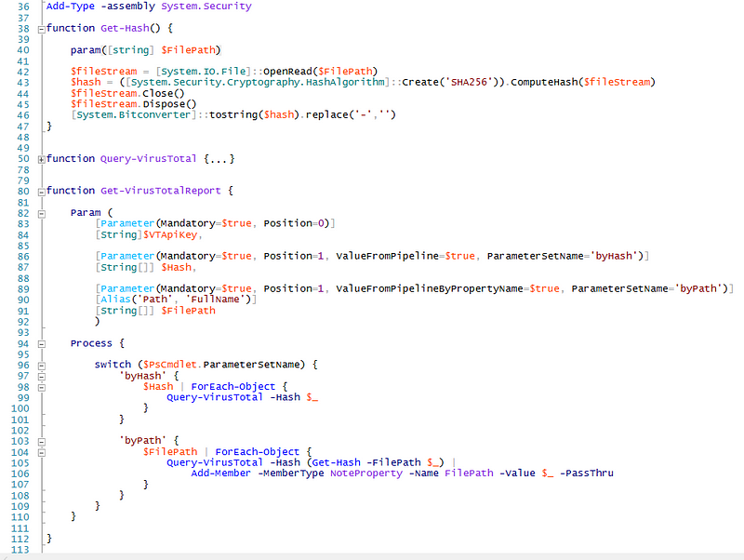Click the Alias attribute on line 90

point(115,300)
